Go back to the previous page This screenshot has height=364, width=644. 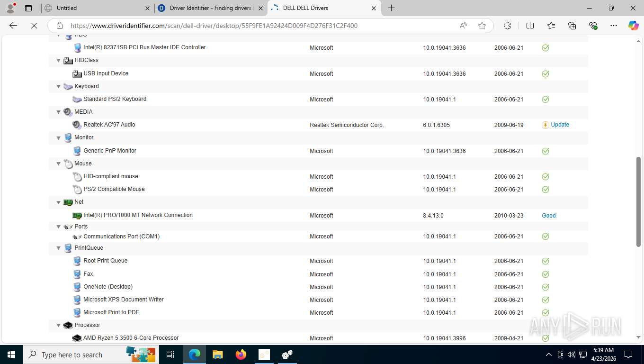point(13,26)
